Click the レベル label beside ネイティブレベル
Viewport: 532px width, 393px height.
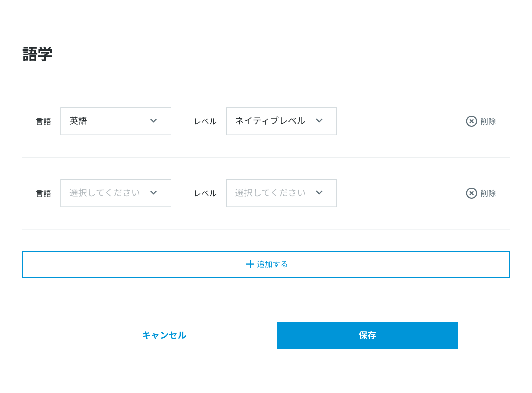[x=205, y=121]
